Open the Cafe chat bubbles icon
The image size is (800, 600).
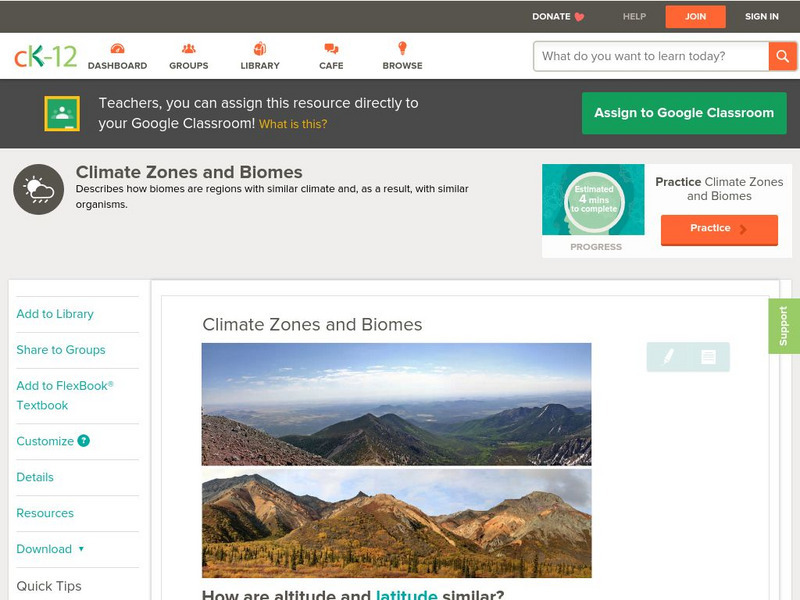pyautogui.click(x=331, y=49)
